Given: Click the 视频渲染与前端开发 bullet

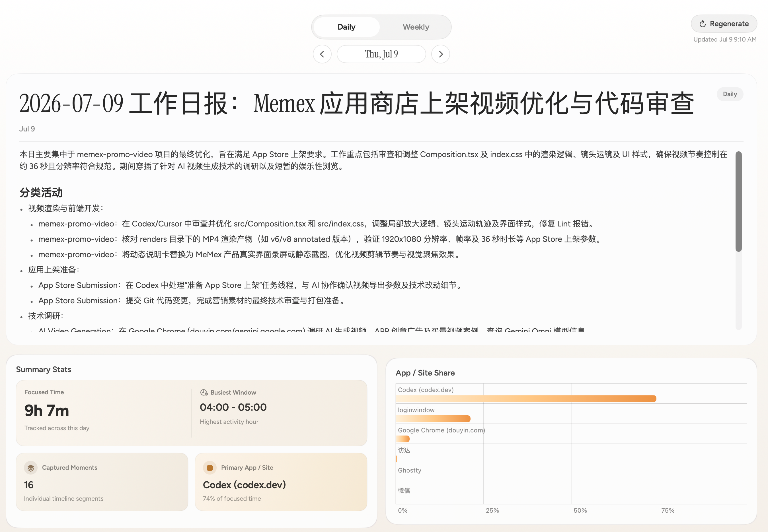Looking at the screenshot, I should [x=66, y=208].
